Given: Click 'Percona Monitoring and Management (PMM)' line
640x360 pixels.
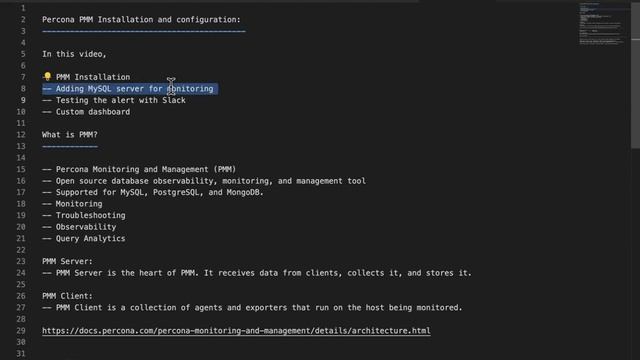Looking at the screenshot, I should coord(139,169).
